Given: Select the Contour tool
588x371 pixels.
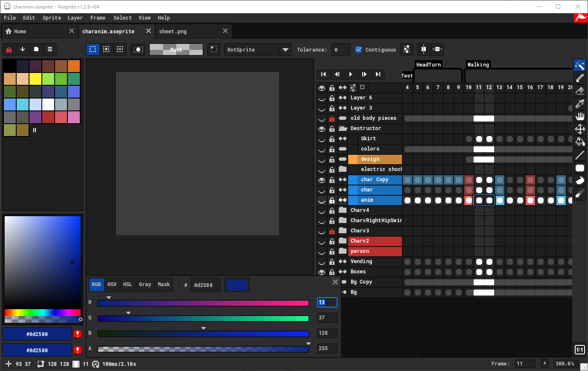Looking at the screenshot, I should [x=580, y=180].
